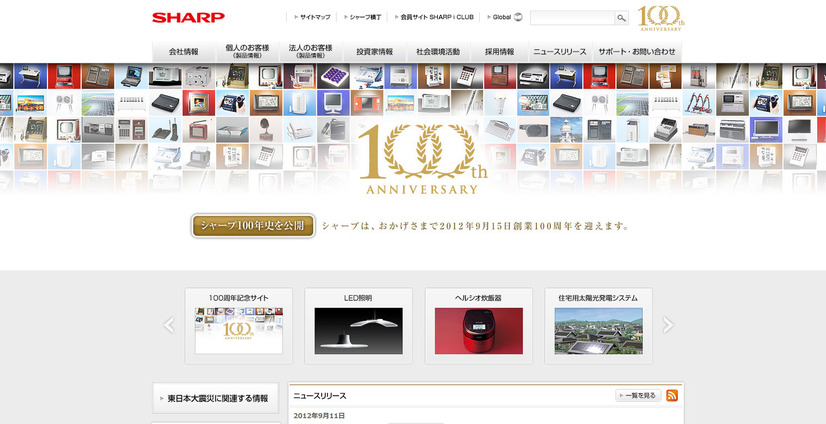Open 東日本大震災に関連する情報 link
The image size is (826, 424).
click(215, 398)
